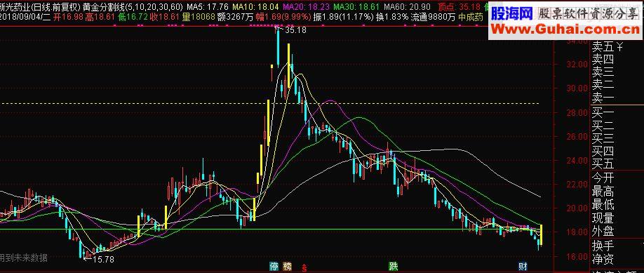
Task: Click the 今开 field label
Action: click(x=603, y=178)
